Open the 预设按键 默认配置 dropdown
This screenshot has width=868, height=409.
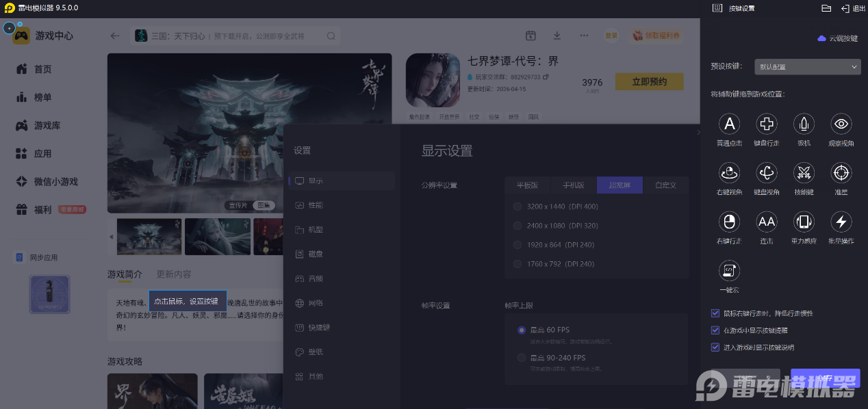pos(807,67)
